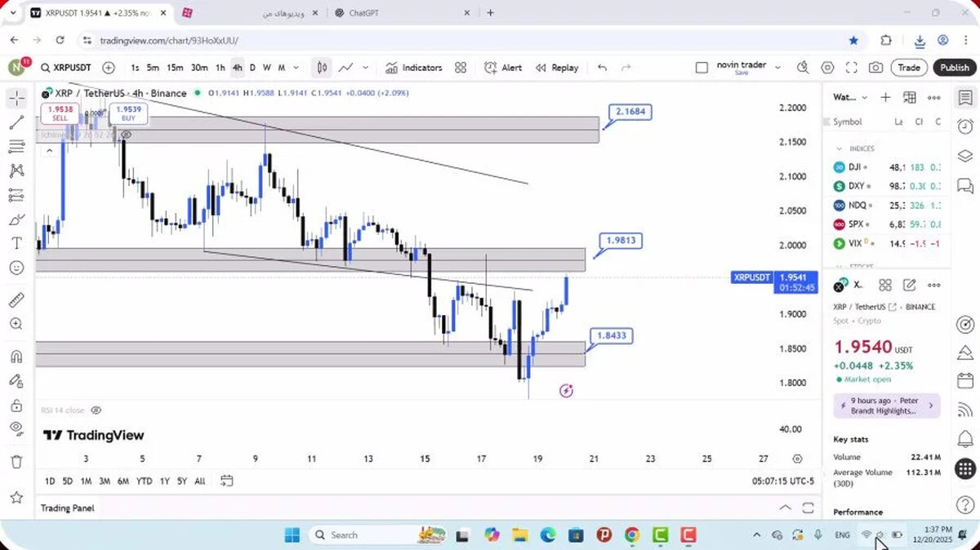The height and width of the screenshot is (550, 980).
Task: Open the XRPUSDT symbol search
Action: click(66, 68)
